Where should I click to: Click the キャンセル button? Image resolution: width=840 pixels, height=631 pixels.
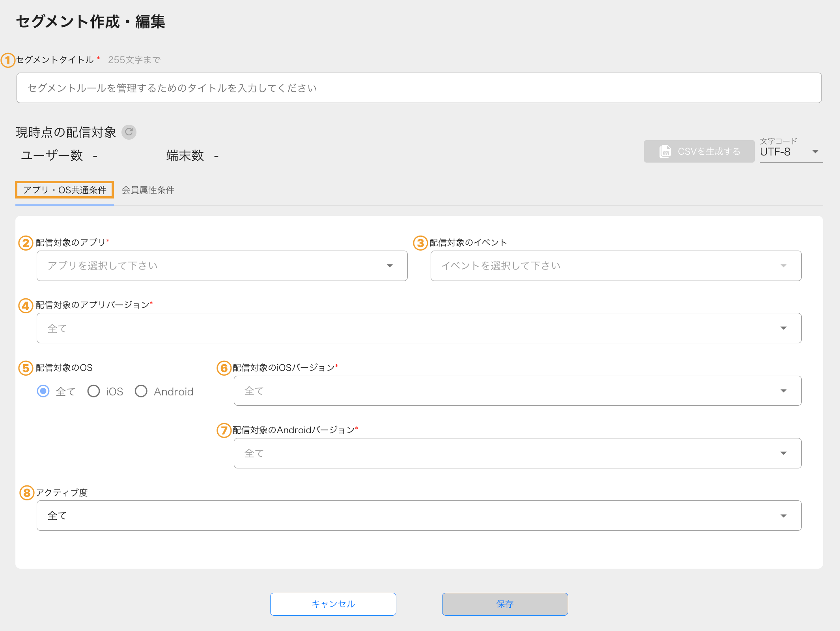333,604
